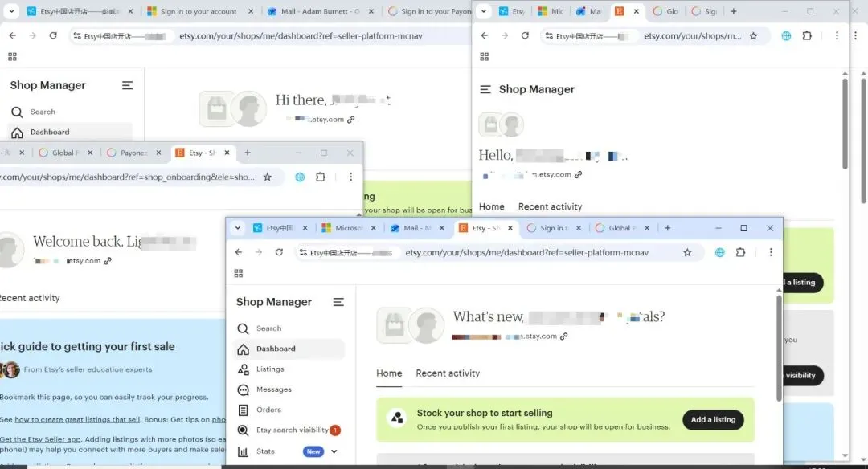Expand the Stats submenu chevron

(x=334, y=451)
